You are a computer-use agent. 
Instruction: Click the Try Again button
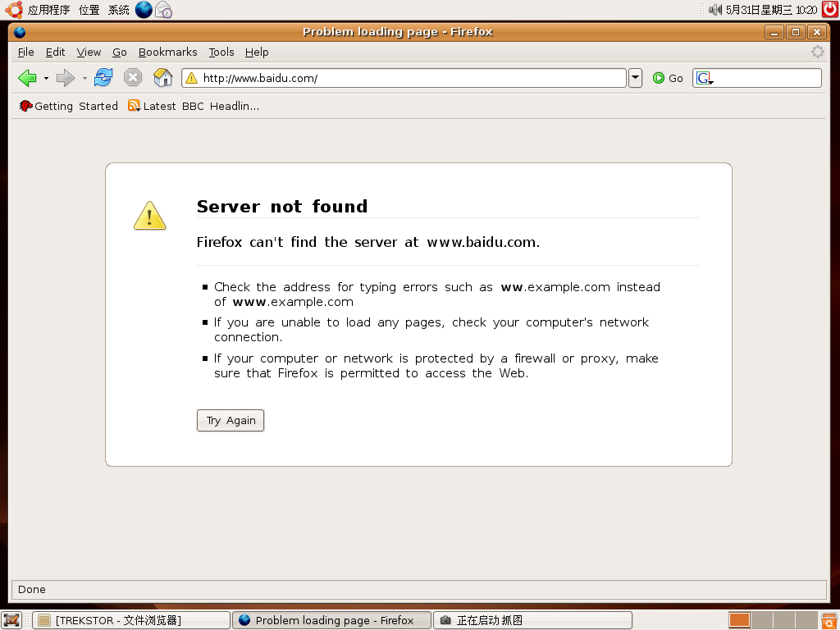click(x=231, y=421)
